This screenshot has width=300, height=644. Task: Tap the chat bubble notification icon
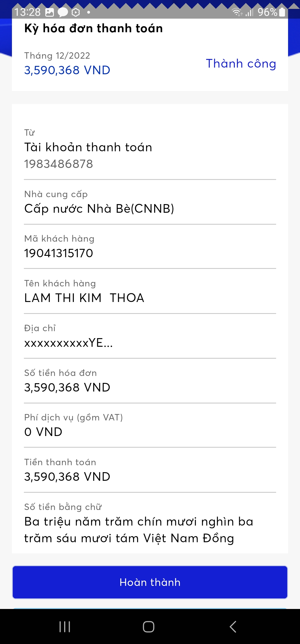pyautogui.click(x=63, y=12)
